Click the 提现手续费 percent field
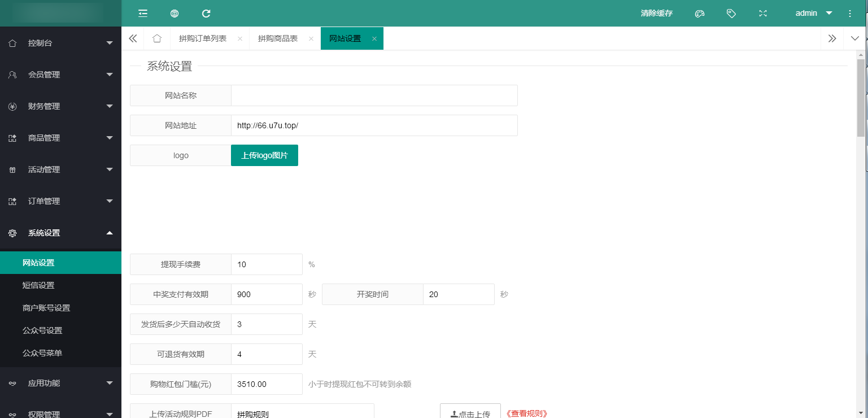This screenshot has height=418, width=868. [267, 264]
